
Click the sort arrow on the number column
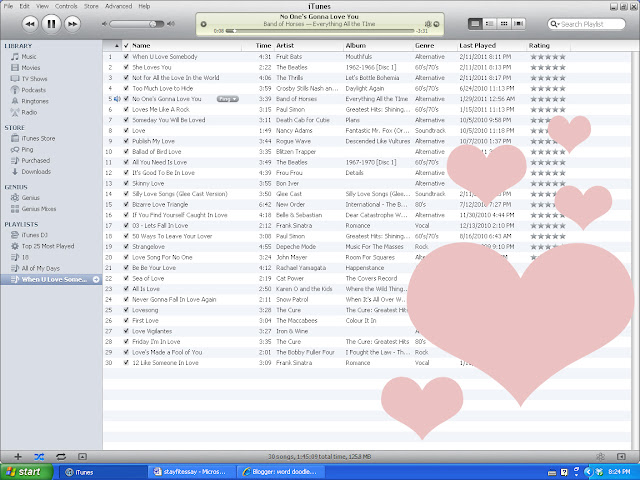(x=117, y=46)
